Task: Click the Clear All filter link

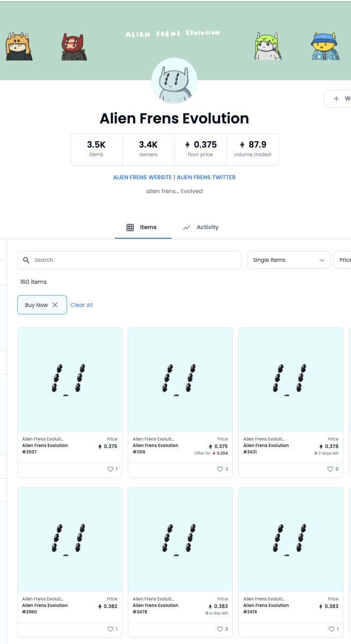Action: tap(82, 305)
